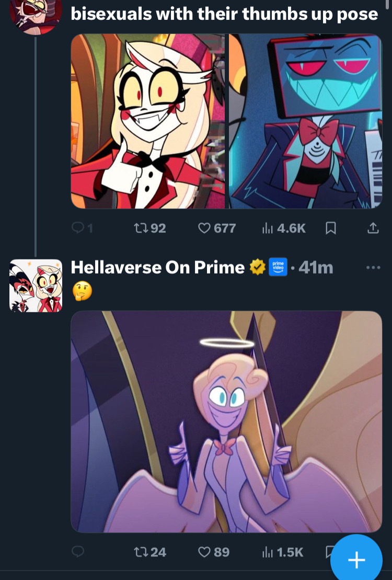The height and width of the screenshot is (580, 392).
Task: Click the Hellaverse On Prime account name
Action: (x=157, y=268)
